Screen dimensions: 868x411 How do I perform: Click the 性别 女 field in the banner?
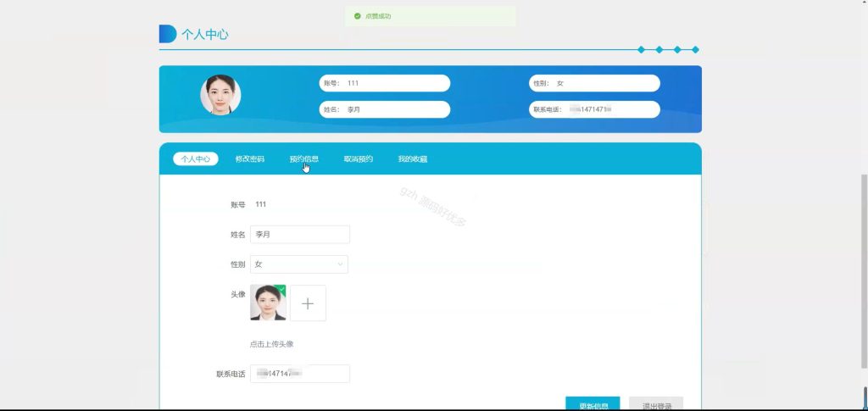(594, 83)
